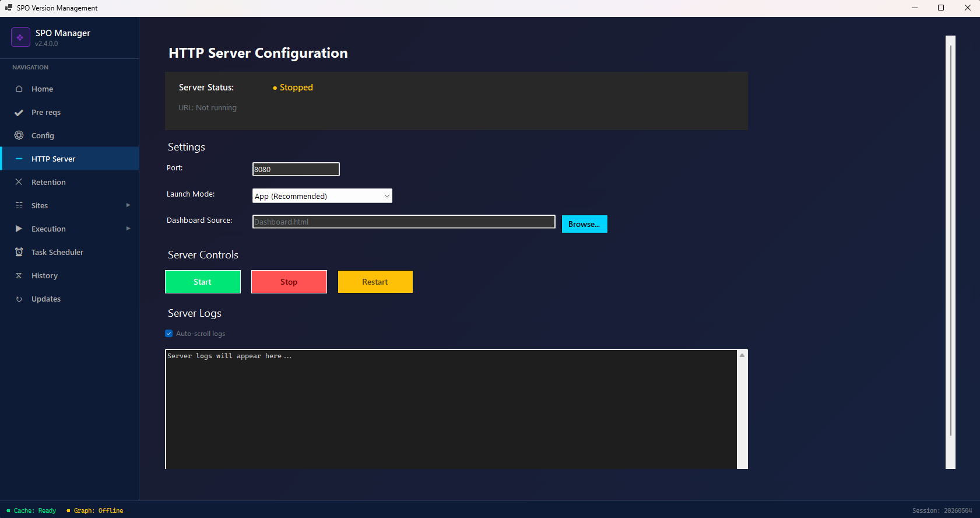Click the app icon in the title bar

[9, 8]
